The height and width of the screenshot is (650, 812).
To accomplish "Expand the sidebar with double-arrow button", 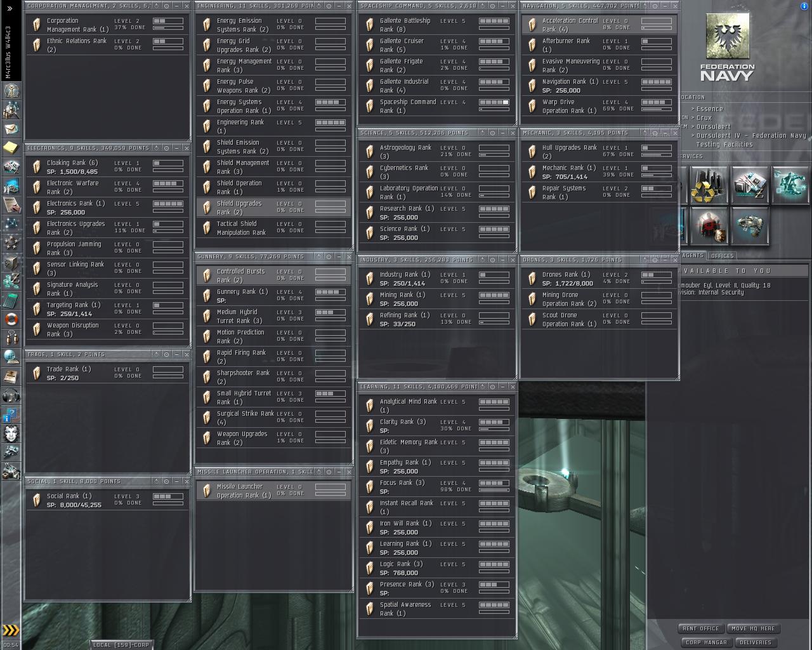I will tap(10, 8).
